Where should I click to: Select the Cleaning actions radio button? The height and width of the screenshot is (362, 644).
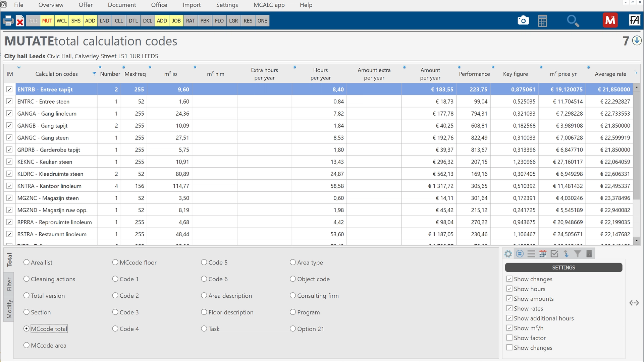pos(26,279)
